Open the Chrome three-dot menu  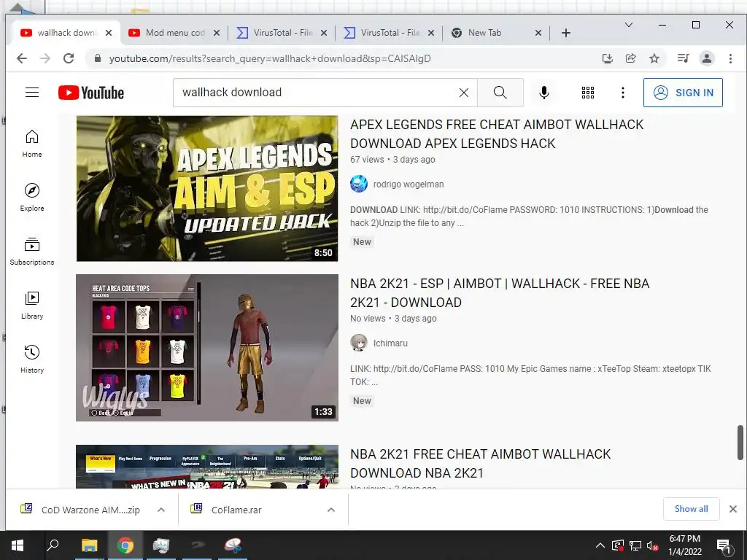pos(730,58)
